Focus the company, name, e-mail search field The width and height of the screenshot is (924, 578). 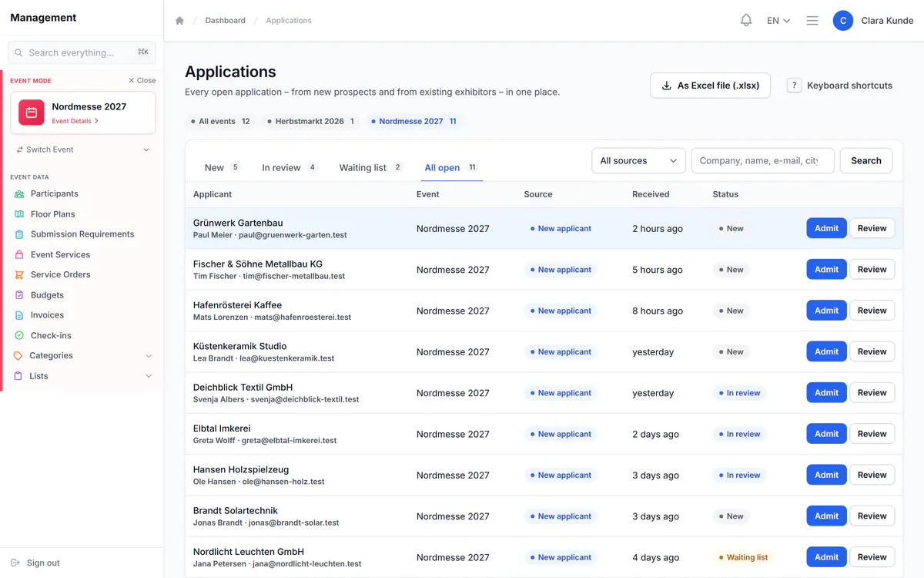pos(762,160)
